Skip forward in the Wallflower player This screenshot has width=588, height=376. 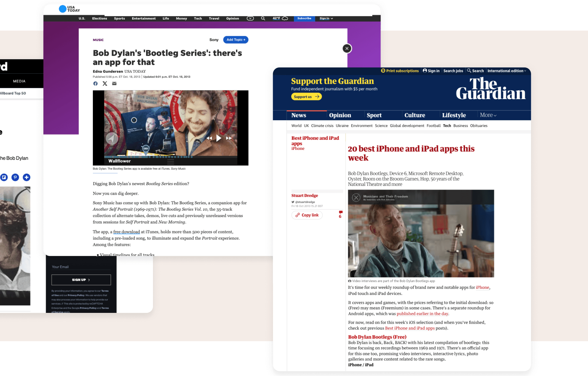click(229, 138)
